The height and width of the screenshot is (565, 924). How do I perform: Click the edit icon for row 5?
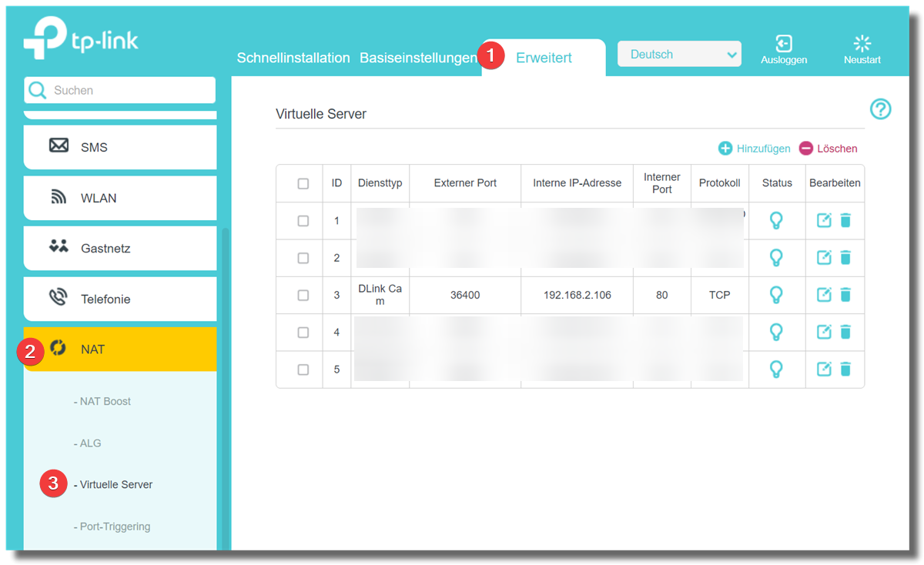point(824,369)
